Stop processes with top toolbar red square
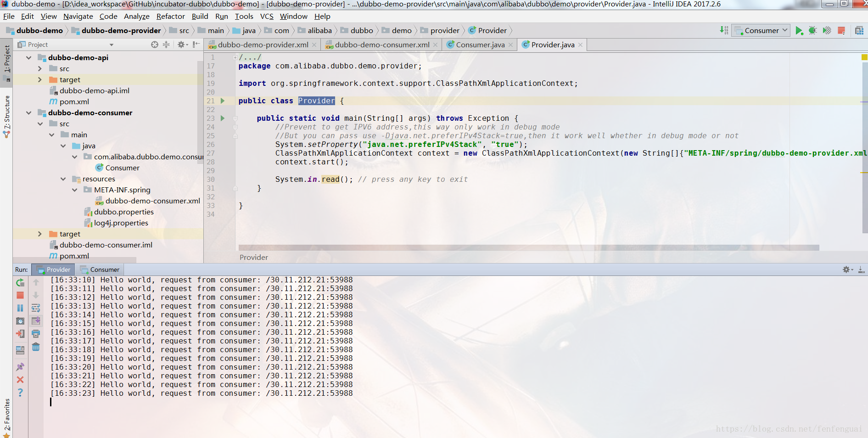868x438 pixels. coord(841,30)
